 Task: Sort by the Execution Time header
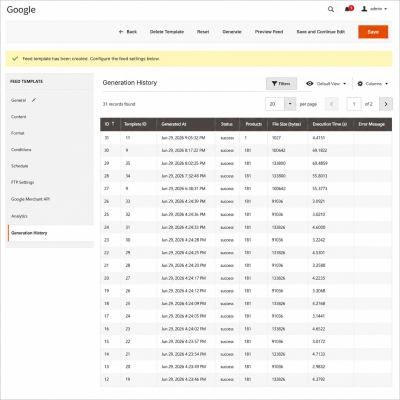[330, 124]
